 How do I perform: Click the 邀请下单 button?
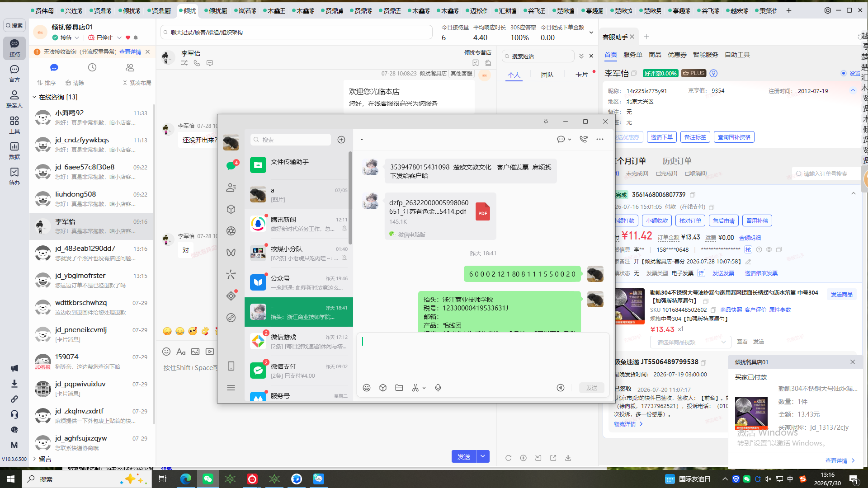(662, 137)
